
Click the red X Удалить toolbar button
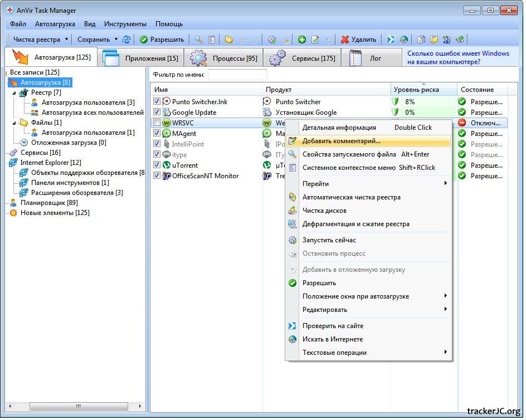pyautogui.click(x=358, y=40)
